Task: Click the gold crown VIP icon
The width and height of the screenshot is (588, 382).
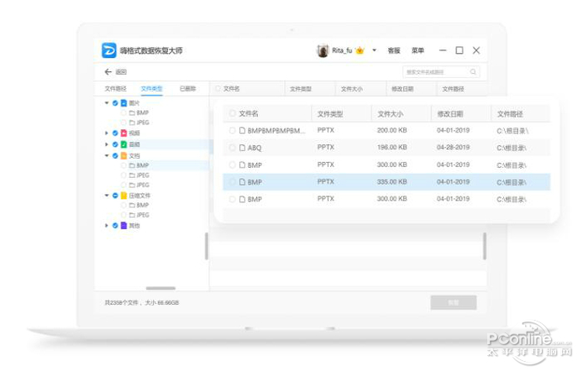Action: (360, 50)
